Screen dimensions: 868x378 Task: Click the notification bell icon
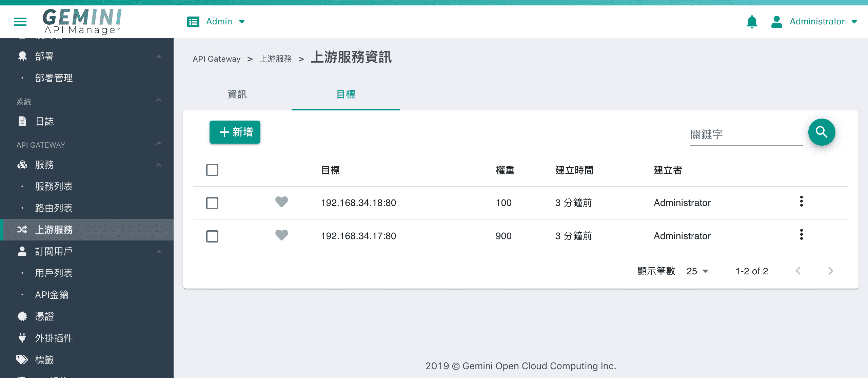[x=752, y=22]
